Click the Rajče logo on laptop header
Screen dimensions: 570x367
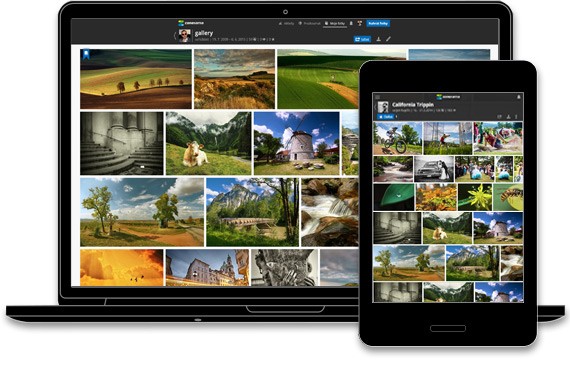pyautogui.click(x=191, y=23)
